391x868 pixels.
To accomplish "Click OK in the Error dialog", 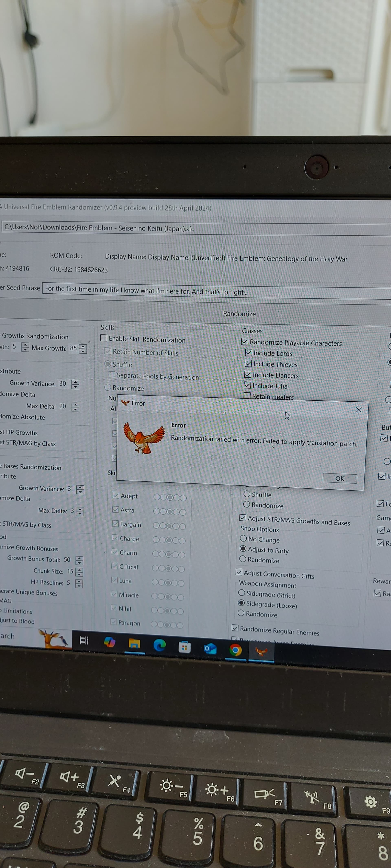I will [x=340, y=478].
